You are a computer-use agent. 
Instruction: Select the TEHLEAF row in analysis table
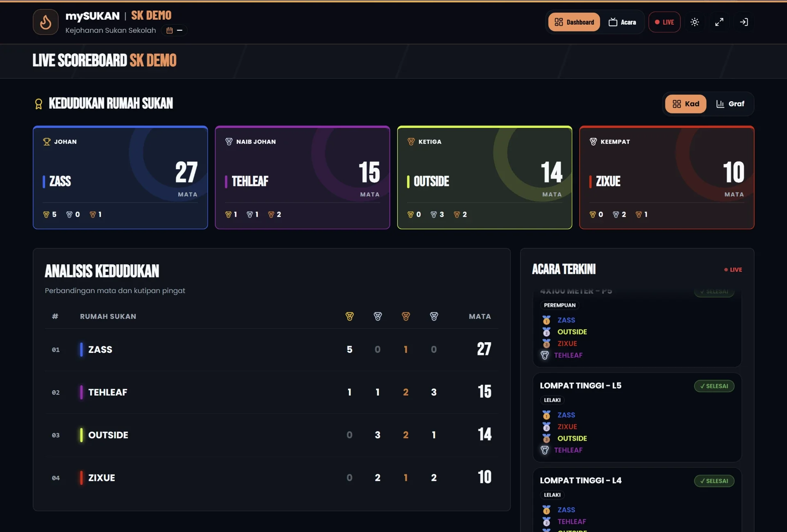(271, 392)
